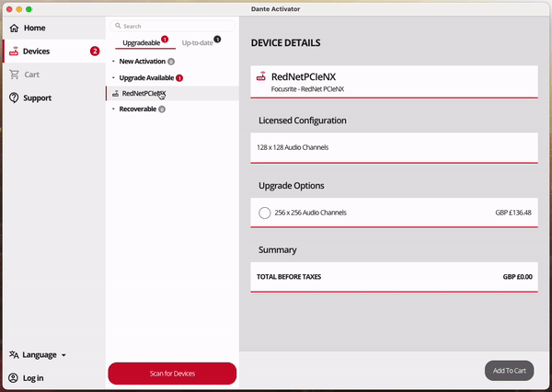
Task: Click the device icon in Device Details header
Action: click(x=261, y=78)
